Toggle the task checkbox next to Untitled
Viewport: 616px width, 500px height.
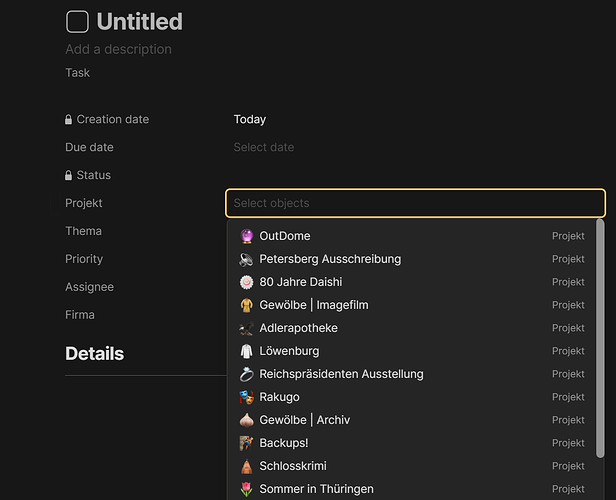point(77,22)
